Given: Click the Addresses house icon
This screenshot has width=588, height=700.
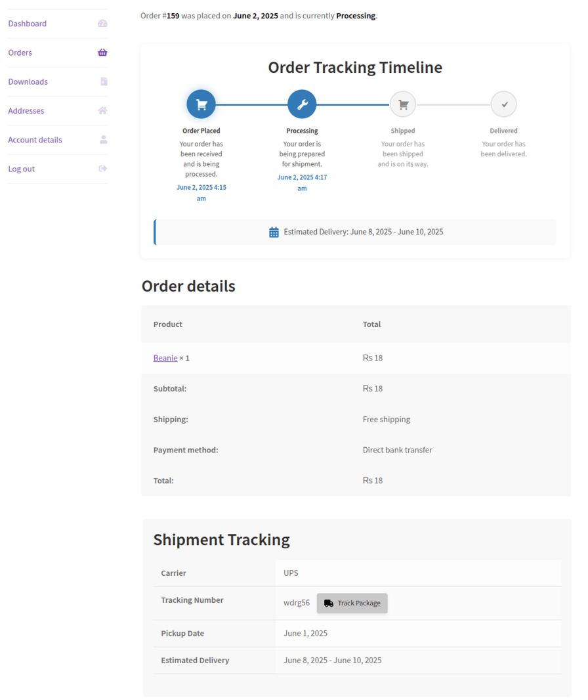Looking at the screenshot, I should 102,110.
